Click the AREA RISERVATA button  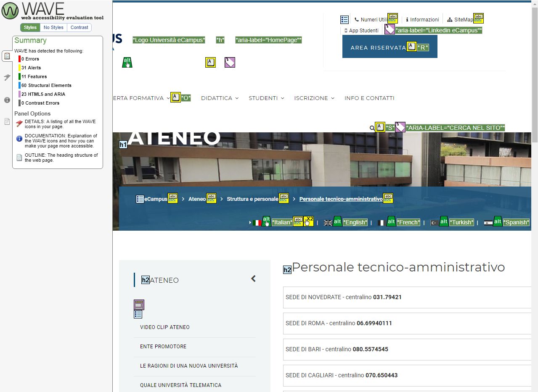[x=377, y=47]
